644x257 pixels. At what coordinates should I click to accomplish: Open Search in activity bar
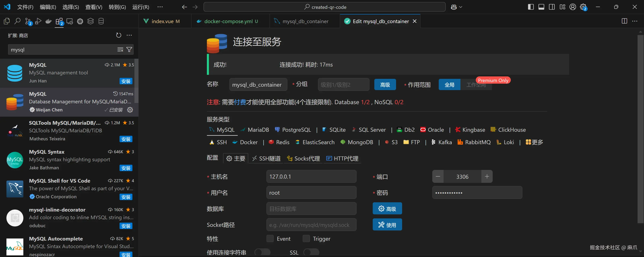[17, 21]
